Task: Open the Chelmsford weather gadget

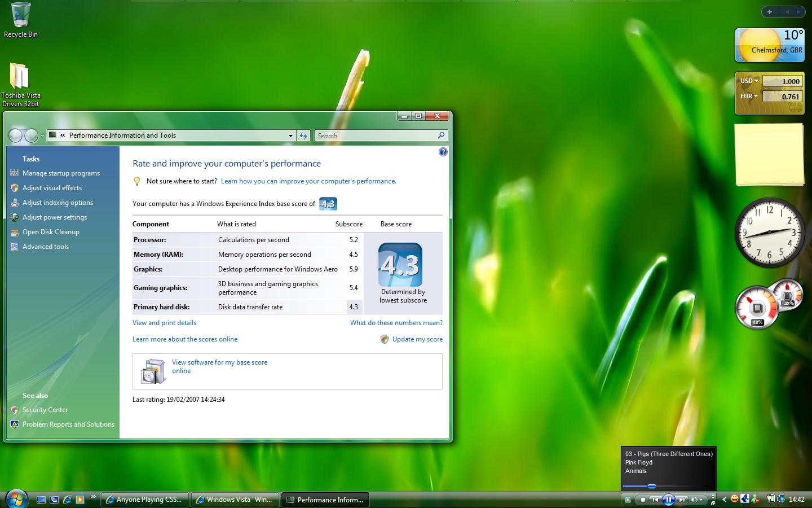Action: point(770,45)
